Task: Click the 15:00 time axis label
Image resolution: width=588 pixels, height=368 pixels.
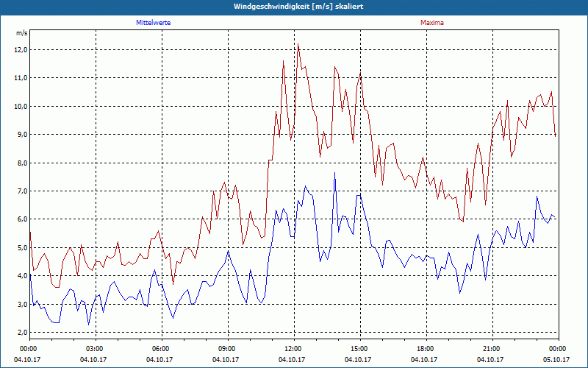Action: pos(360,349)
